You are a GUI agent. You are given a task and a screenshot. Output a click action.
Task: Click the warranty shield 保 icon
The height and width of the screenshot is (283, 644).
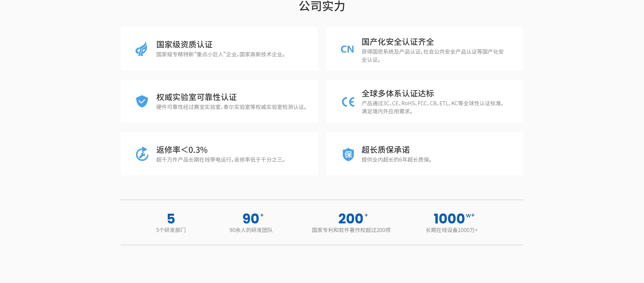point(348,154)
